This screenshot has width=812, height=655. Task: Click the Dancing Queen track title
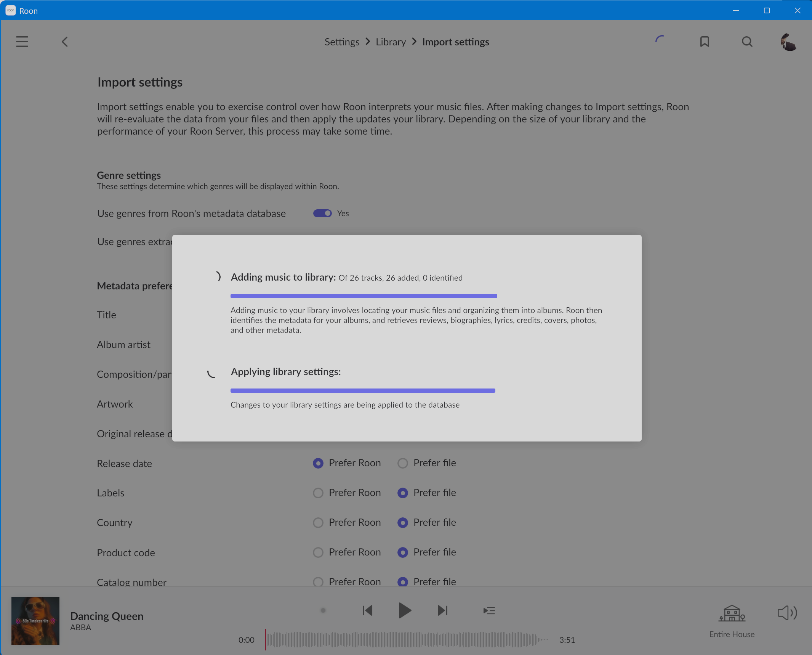tap(107, 616)
